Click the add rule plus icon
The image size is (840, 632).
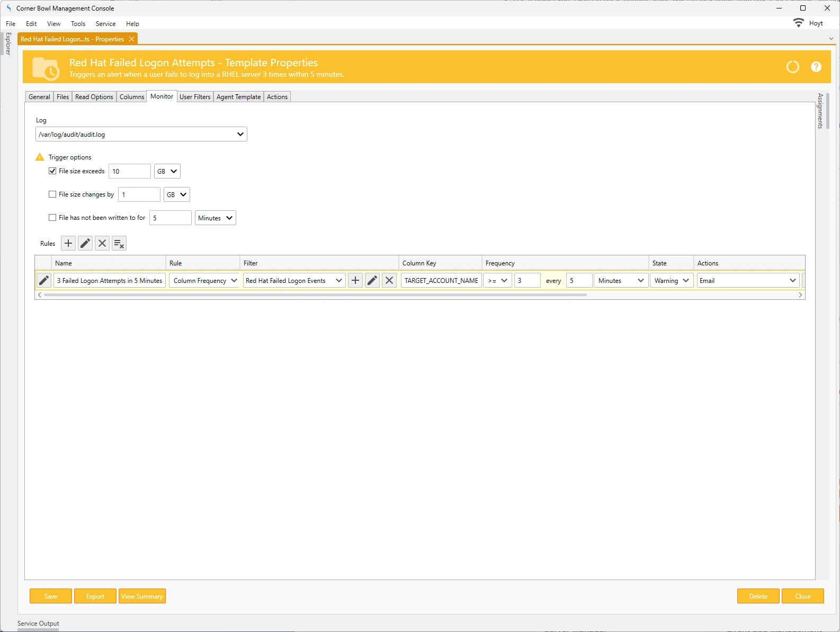click(x=68, y=243)
